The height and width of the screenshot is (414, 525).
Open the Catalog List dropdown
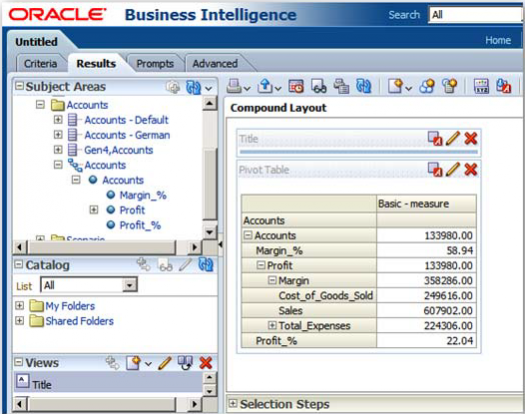click(130, 285)
